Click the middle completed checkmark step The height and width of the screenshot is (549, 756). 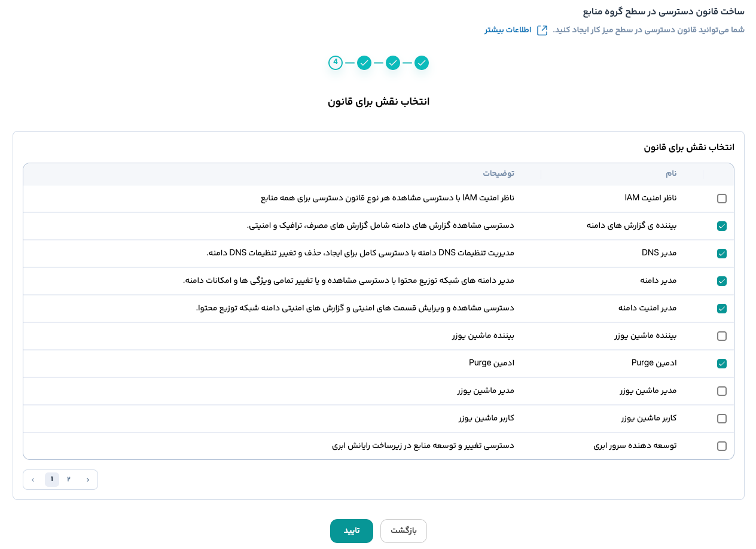pos(393,63)
